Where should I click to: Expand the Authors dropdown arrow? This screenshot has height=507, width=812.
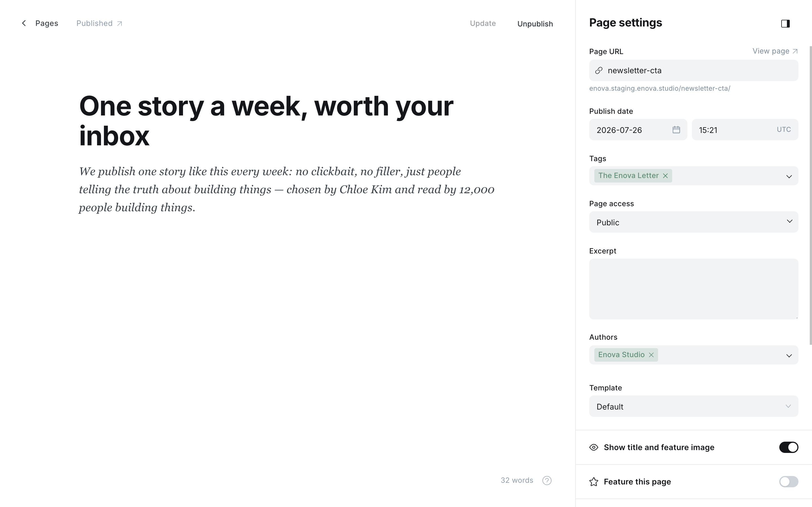point(789,355)
